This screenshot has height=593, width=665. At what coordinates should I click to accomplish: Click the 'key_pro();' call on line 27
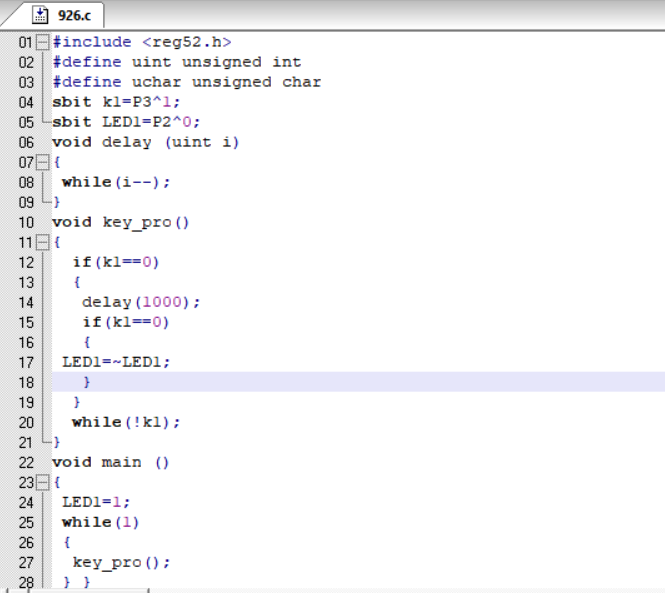click(121, 563)
